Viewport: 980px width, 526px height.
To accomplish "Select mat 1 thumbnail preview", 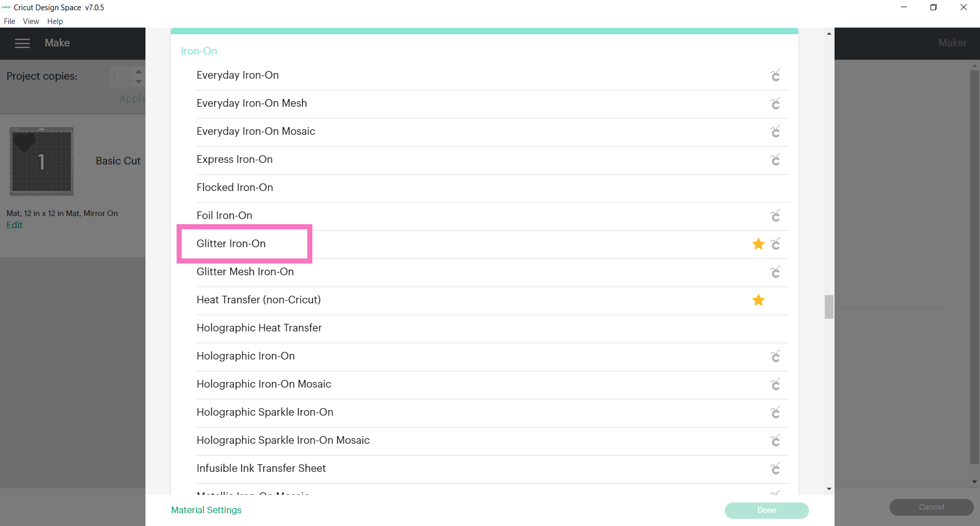I will coord(42,161).
